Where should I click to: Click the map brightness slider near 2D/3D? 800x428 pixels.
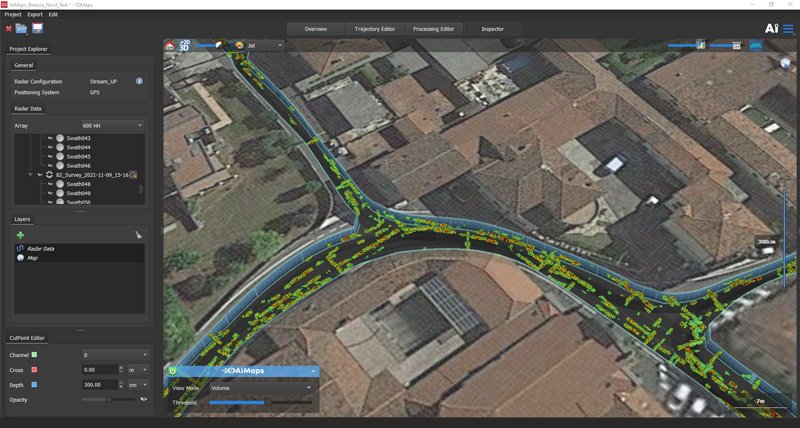pos(209,45)
